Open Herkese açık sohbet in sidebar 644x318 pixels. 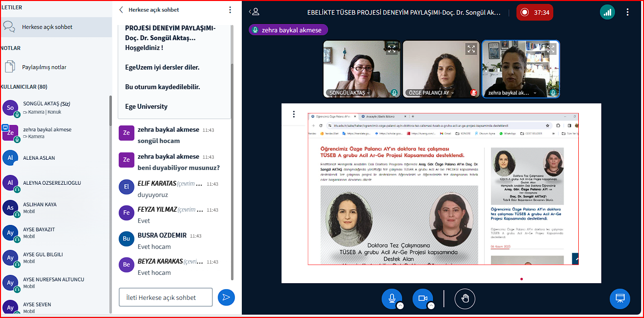click(56, 27)
